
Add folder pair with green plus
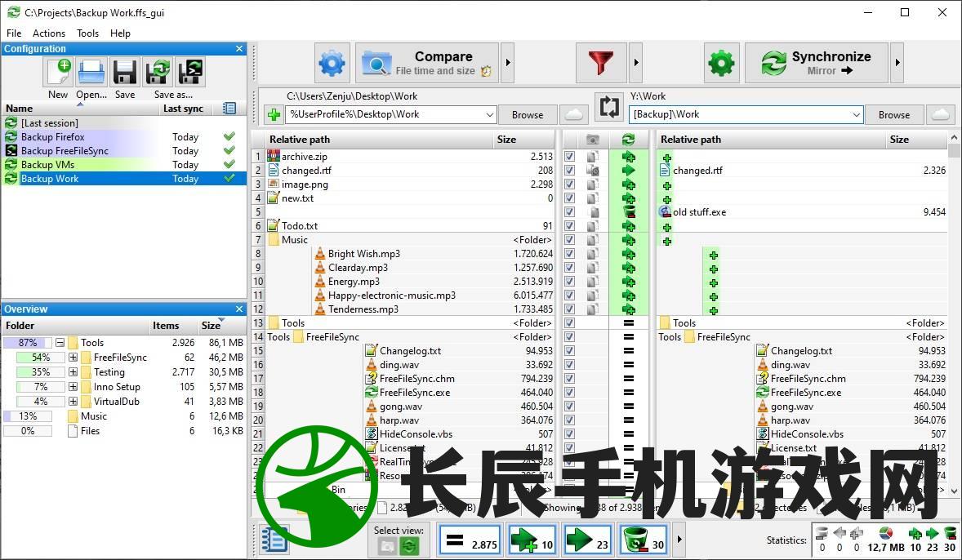274,115
